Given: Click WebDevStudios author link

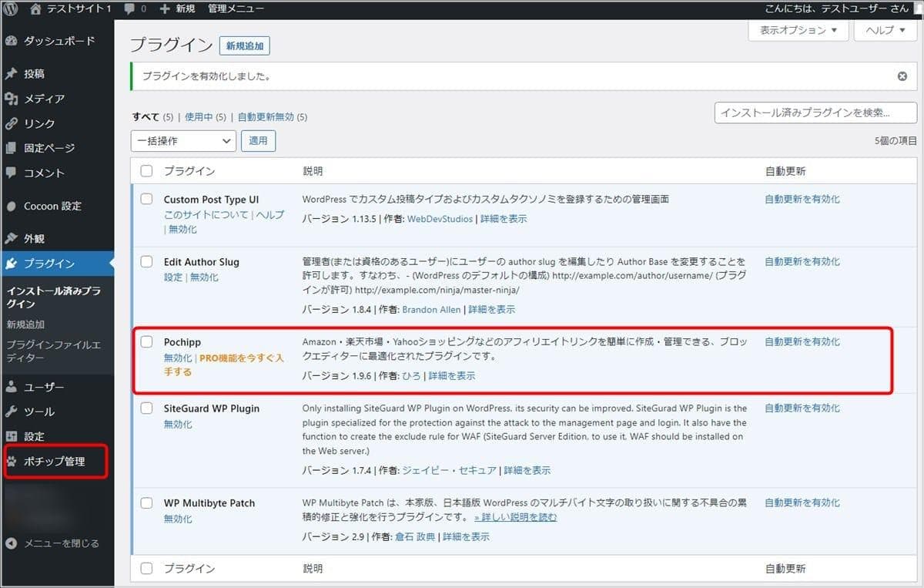Looking at the screenshot, I should [440, 219].
